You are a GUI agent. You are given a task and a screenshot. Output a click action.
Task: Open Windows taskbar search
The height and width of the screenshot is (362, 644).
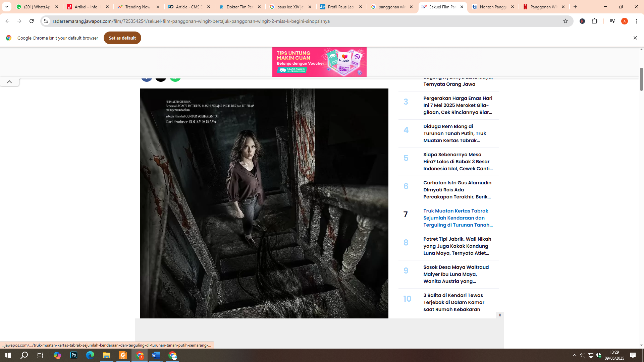click(x=24, y=355)
